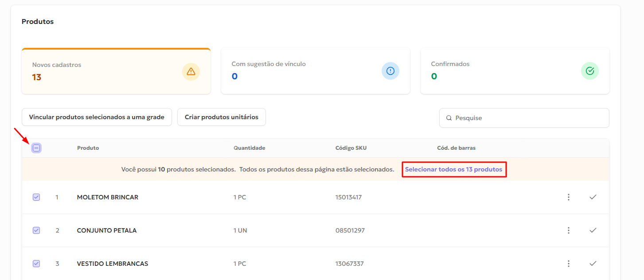
Task: Click Vincular produtos selecionados a uma grade
Action: coord(97,117)
